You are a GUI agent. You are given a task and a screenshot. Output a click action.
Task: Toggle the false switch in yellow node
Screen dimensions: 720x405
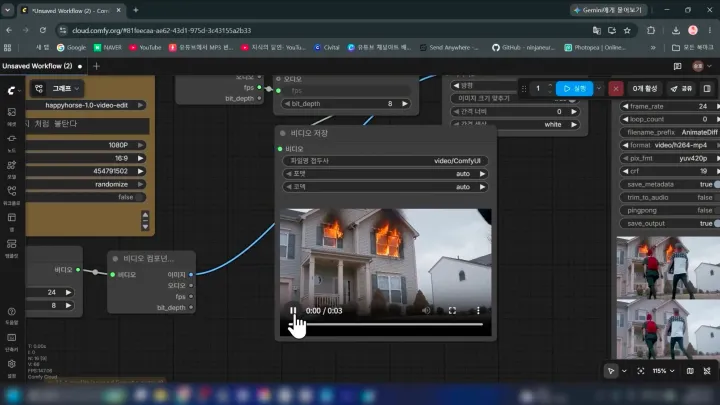click(141, 197)
